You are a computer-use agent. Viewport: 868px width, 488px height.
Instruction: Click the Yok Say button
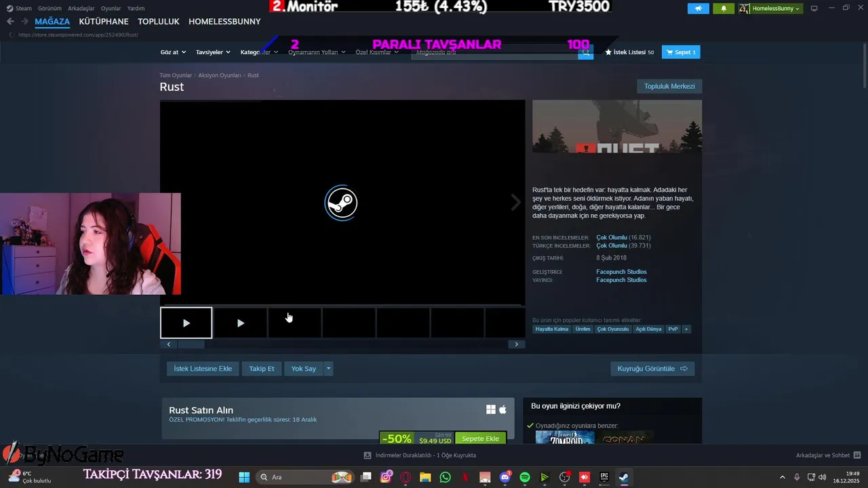(304, 369)
